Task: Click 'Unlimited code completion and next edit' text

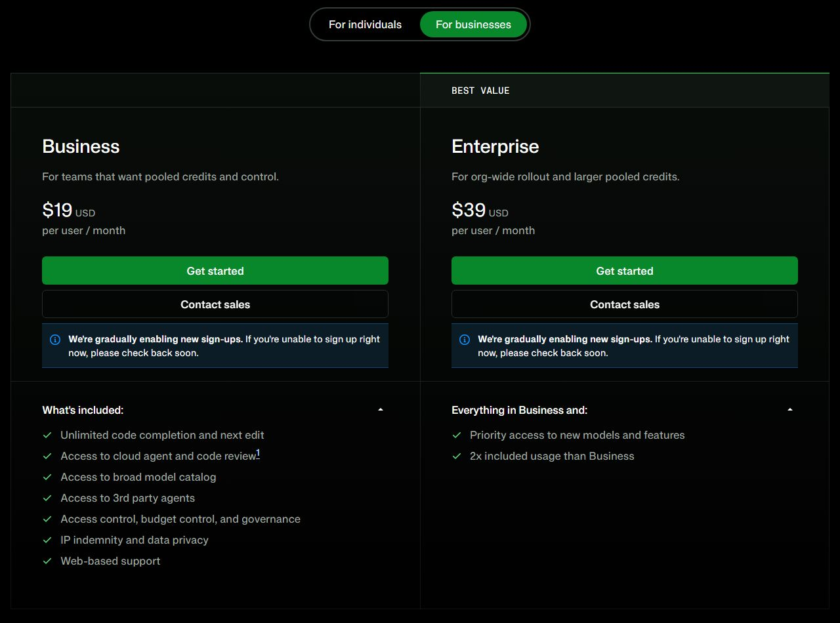Action: (x=162, y=435)
